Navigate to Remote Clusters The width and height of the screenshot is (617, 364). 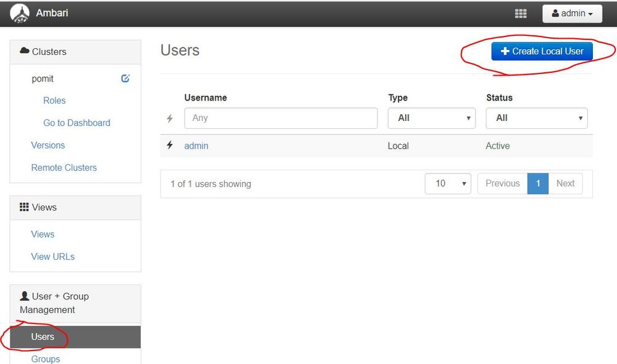tap(64, 168)
